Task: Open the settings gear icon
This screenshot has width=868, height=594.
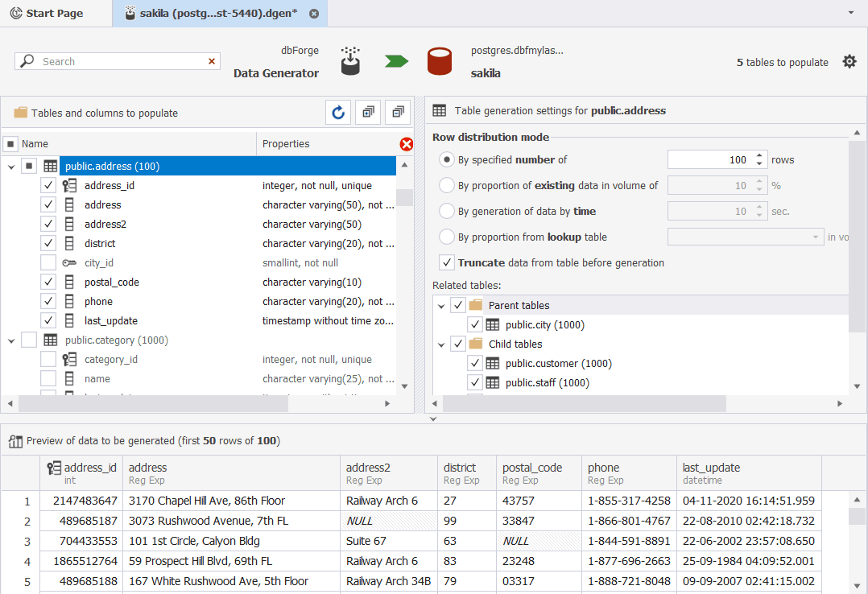Action: pyautogui.click(x=849, y=62)
